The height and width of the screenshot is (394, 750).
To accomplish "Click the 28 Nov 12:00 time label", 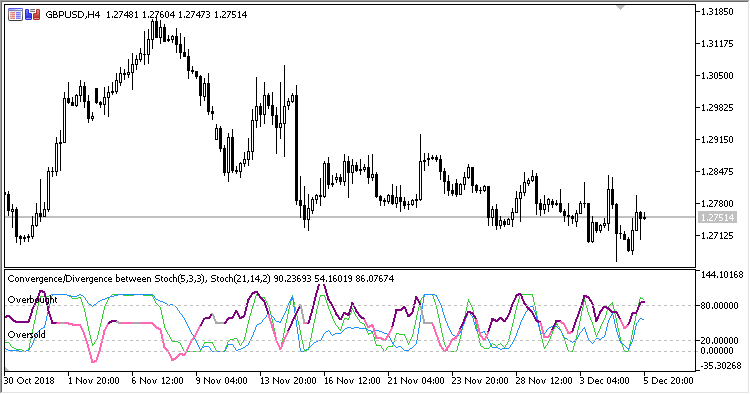I will pos(544,381).
